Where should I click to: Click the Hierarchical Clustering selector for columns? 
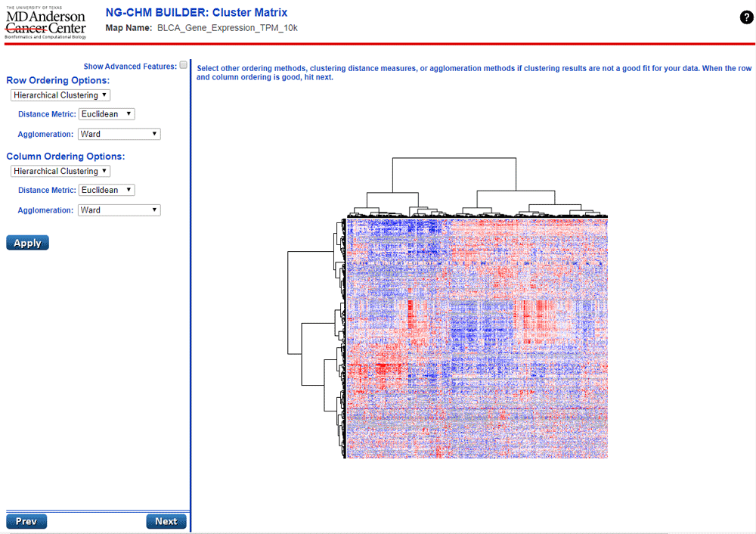pyautogui.click(x=60, y=171)
